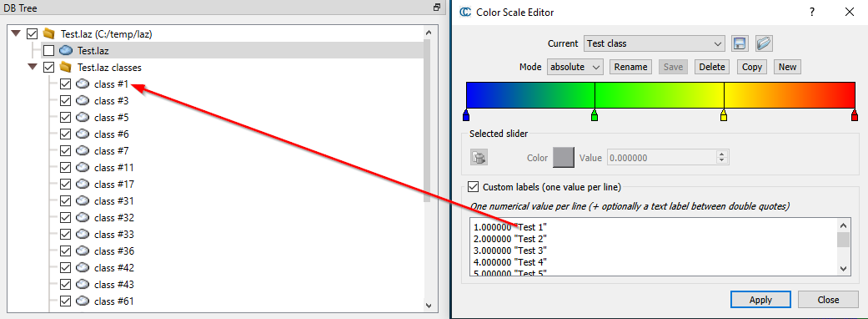Click the Test.laz cloud icon
868x319 pixels.
click(x=66, y=50)
